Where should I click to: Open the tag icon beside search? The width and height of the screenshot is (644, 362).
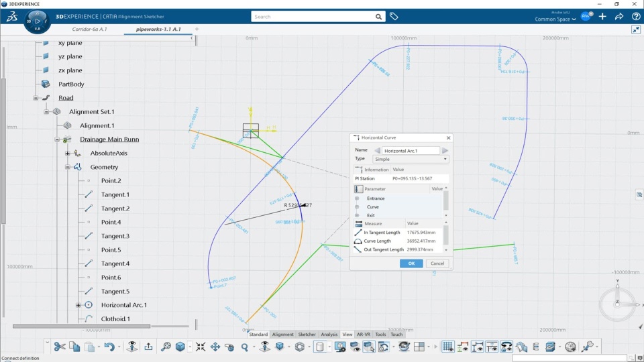(394, 16)
